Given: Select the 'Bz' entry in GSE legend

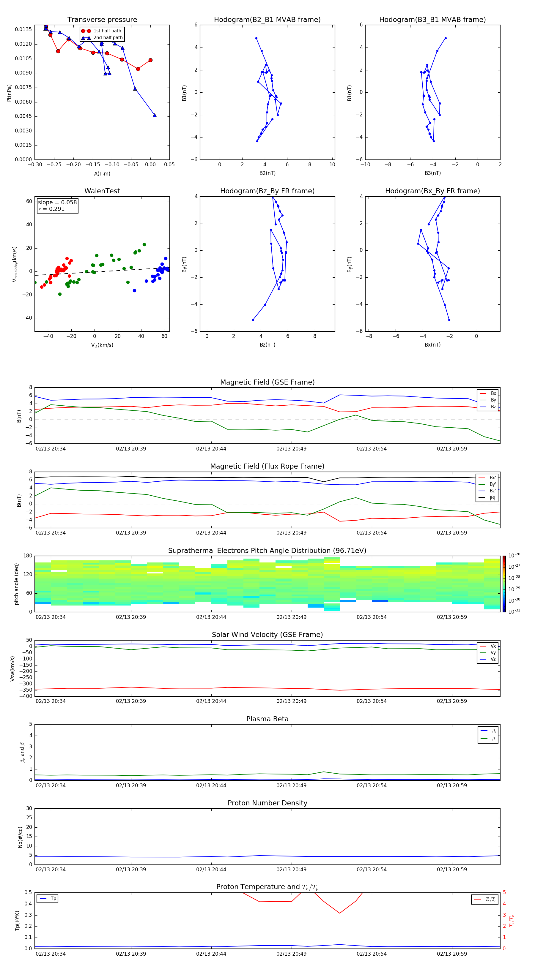Looking at the screenshot, I should click(x=488, y=407).
